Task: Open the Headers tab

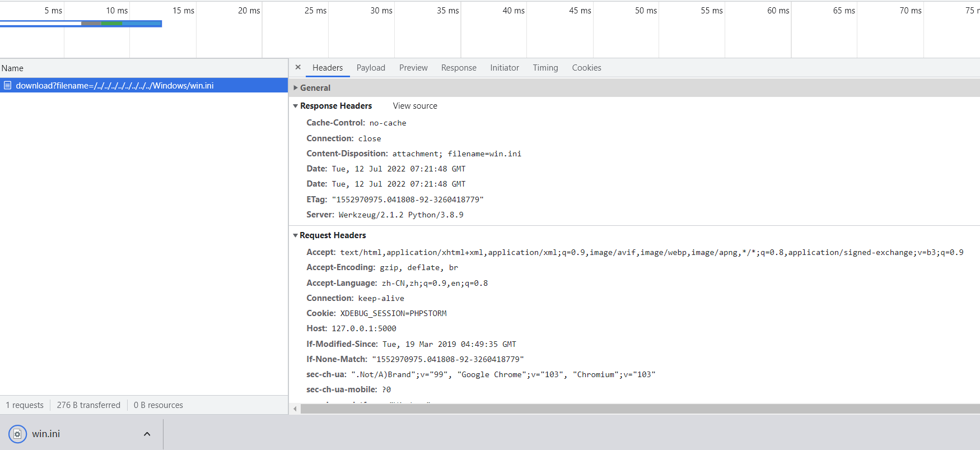Action: click(328, 68)
